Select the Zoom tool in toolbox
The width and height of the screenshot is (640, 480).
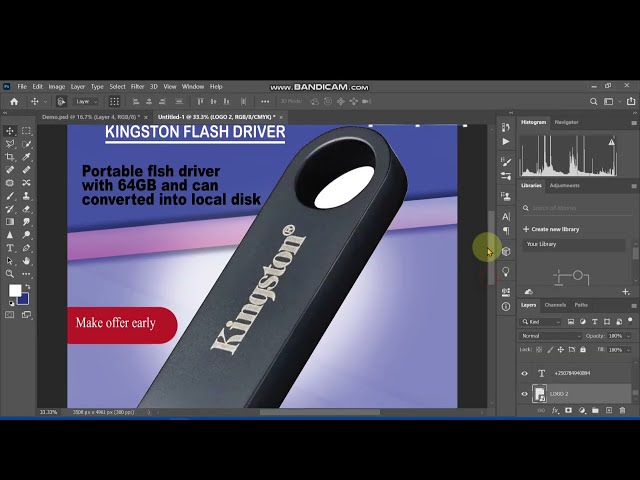pyautogui.click(x=10, y=274)
